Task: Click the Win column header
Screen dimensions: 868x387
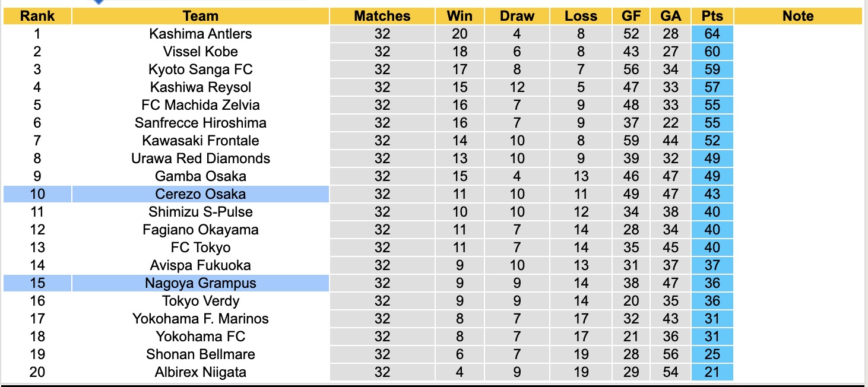Action: click(460, 16)
